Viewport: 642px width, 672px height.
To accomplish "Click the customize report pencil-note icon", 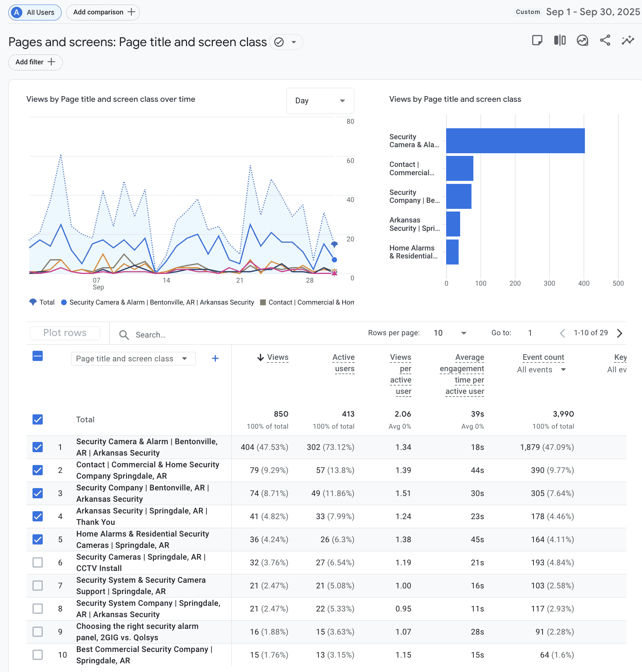I will click(x=537, y=40).
